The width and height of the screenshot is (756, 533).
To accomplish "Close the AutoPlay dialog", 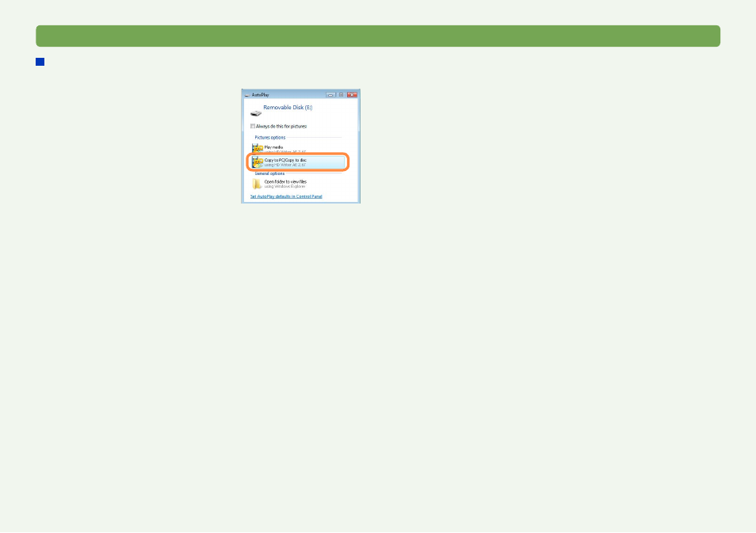I will [352, 94].
